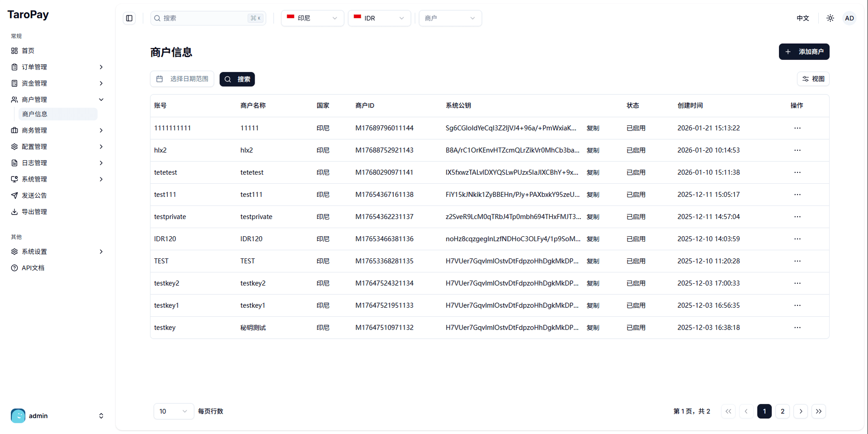
Task: Open the API文档 sidebar item
Action: [x=33, y=268]
